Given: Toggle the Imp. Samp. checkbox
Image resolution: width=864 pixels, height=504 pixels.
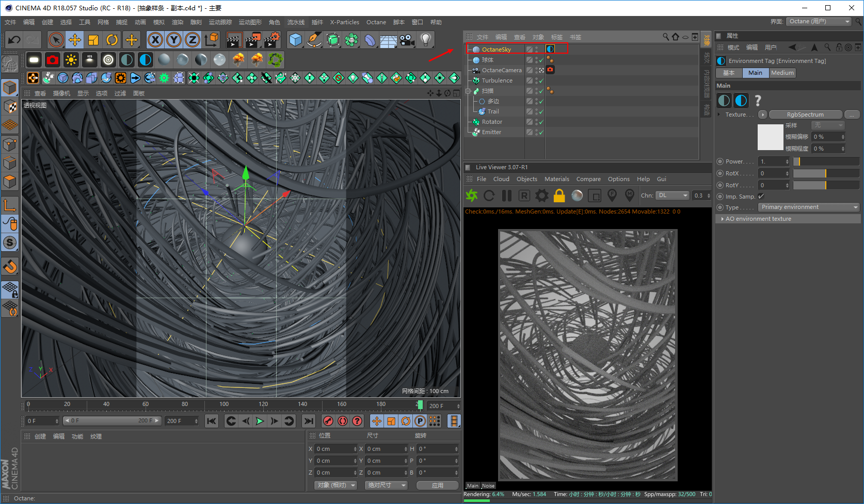Looking at the screenshot, I should [761, 197].
